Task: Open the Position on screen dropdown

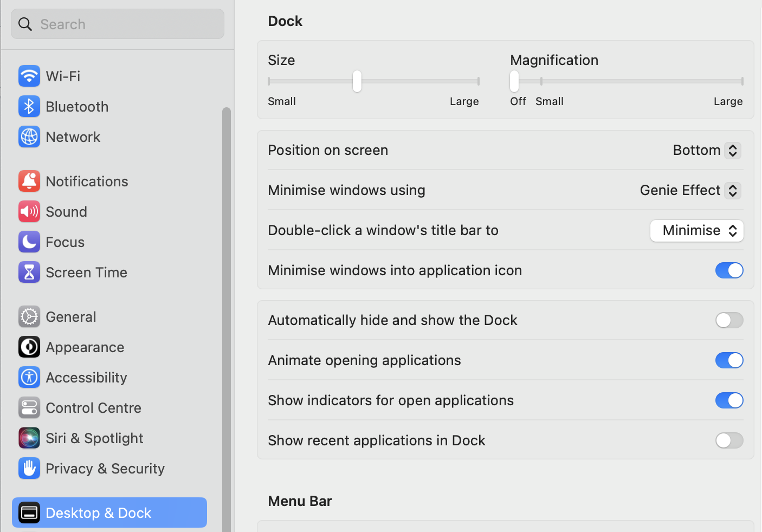Action: point(706,150)
